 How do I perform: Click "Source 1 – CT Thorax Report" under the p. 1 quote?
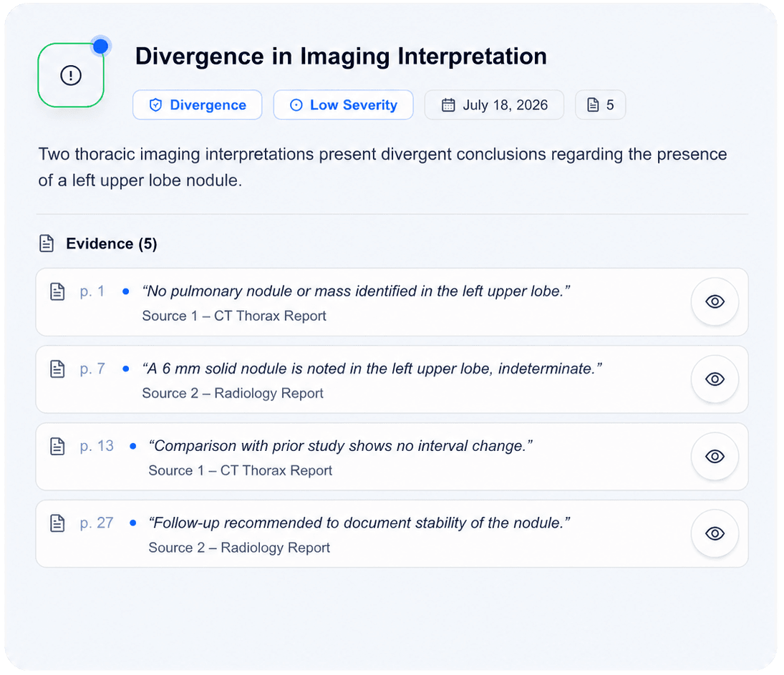point(234,316)
